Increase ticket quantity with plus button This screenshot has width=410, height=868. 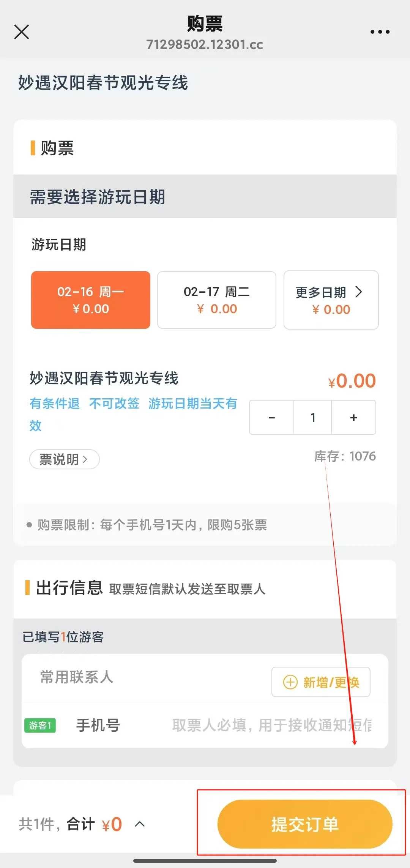click(x=354, y=418)
